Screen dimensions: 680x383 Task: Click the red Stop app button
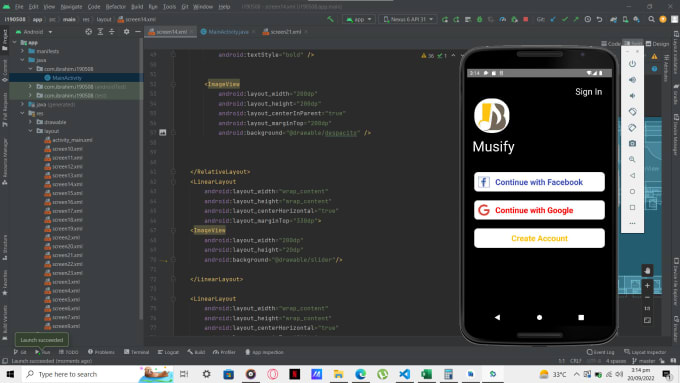(x=526, y=19)
